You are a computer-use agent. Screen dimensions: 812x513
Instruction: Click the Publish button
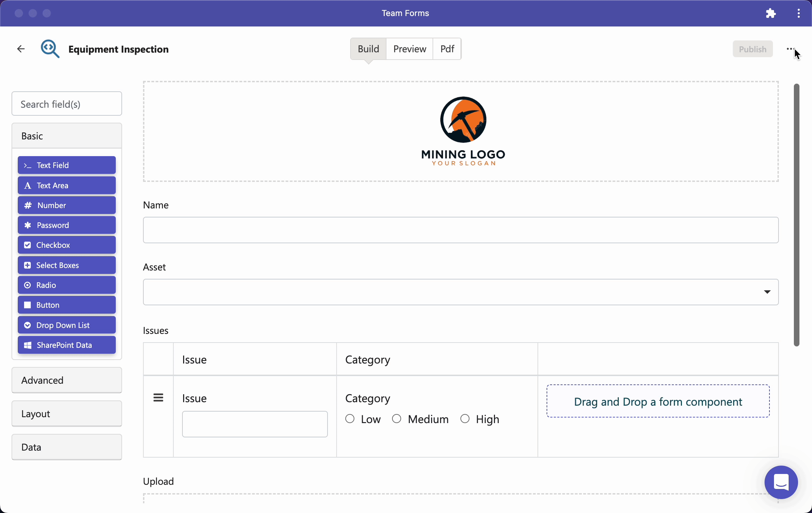(753, 49)
